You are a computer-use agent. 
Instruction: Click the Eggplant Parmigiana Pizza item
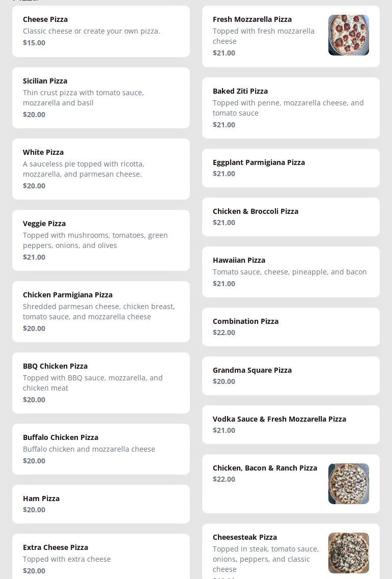pos(291,168)
